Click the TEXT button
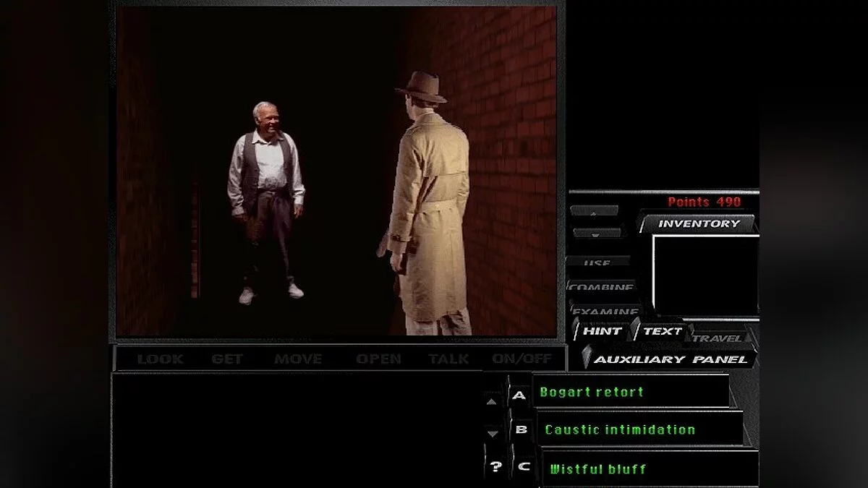This screenshot has height=488, width=868. [x=663, y=331]
